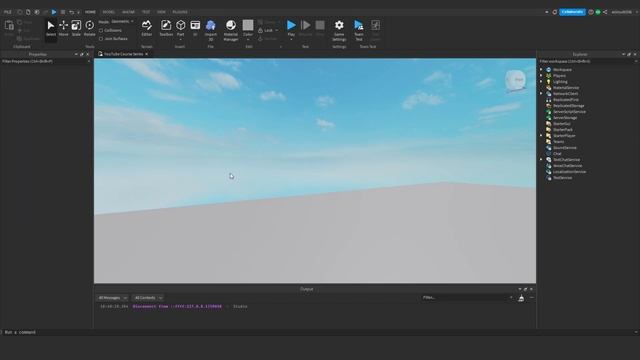This screenshot has height=360, width=640.
Task: Clear the Output window with broom icon
Action: [x=521, y=298]
